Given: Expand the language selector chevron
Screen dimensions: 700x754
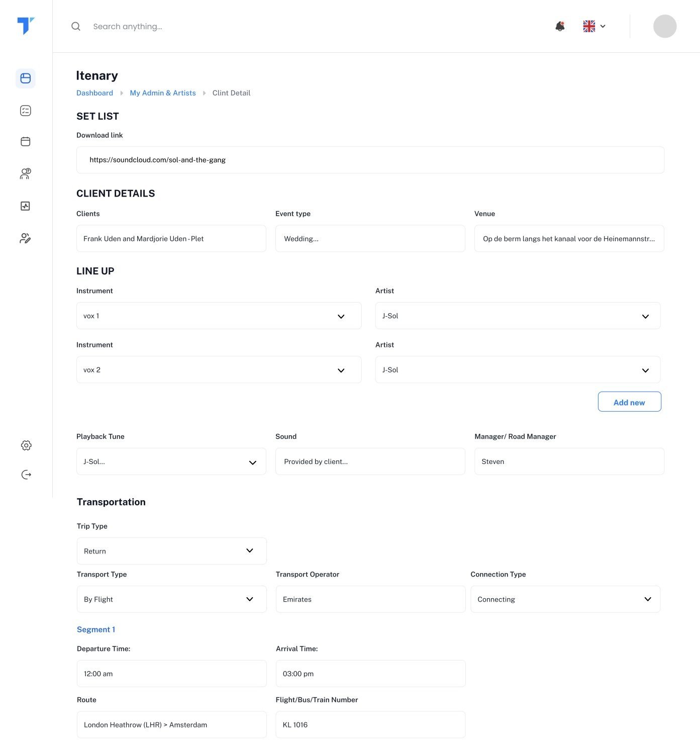Looking at the screenshot, I should click(603, 26).
